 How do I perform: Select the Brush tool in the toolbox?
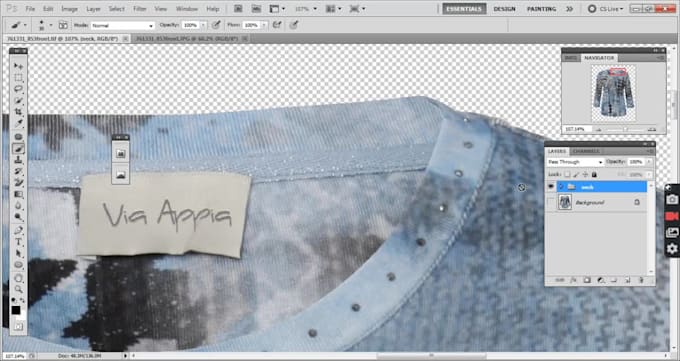click(18, 149)
